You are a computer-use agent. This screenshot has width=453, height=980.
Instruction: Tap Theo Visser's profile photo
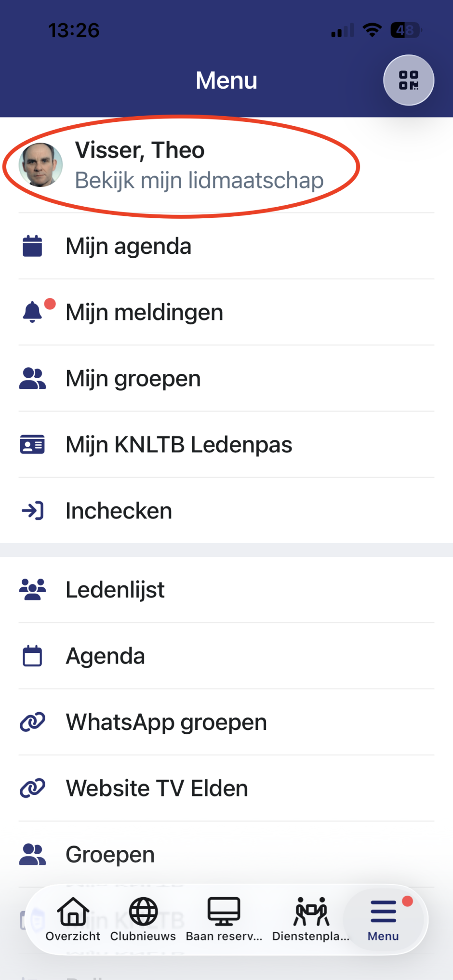tap(40, 165)
